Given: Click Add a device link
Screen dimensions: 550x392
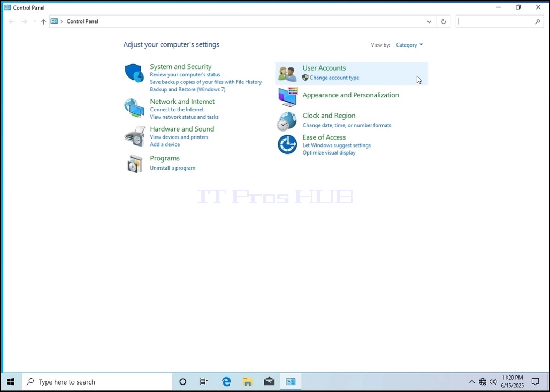Looking at the screenshot, I should [x=165, y=144].
